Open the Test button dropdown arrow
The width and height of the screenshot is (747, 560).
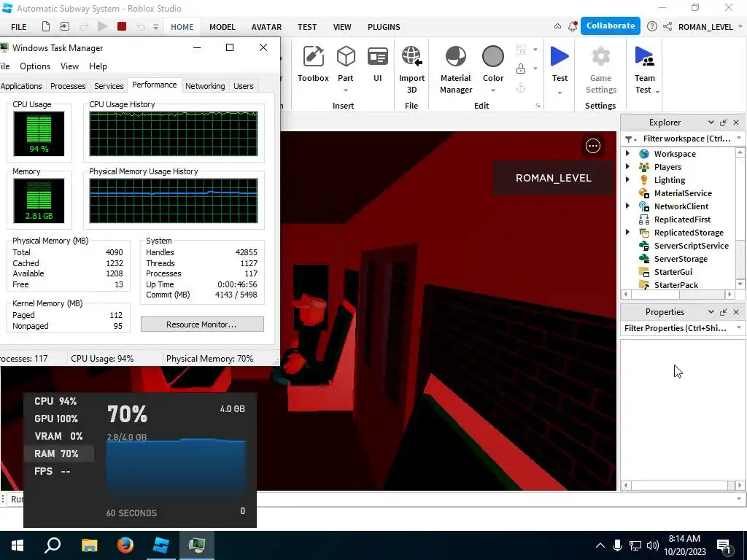[x=560, y=93]
